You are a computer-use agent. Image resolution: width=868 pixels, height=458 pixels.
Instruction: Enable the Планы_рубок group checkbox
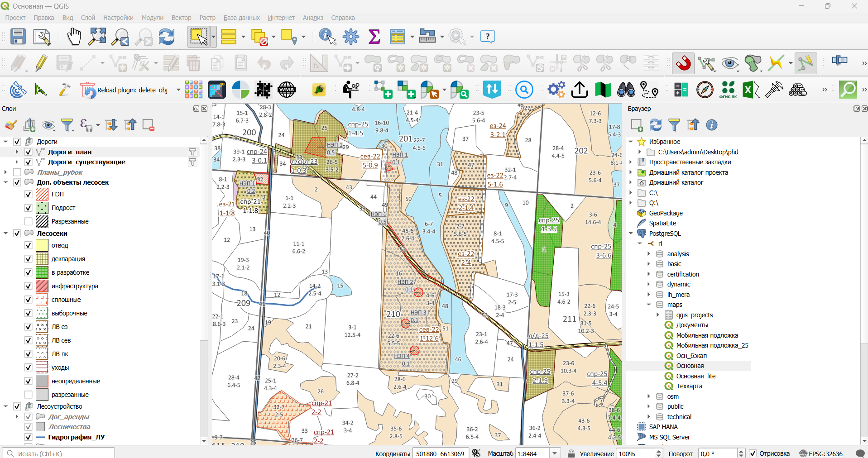(17, 172)
